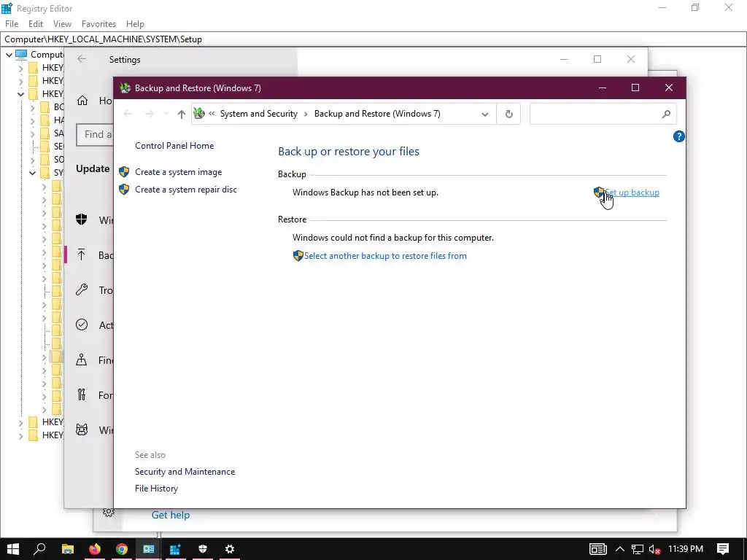Image resolution: width=747 pixels, height=560 pixels.
Task: Expand the SA subkey in registry tree
Action: (32, 134)
